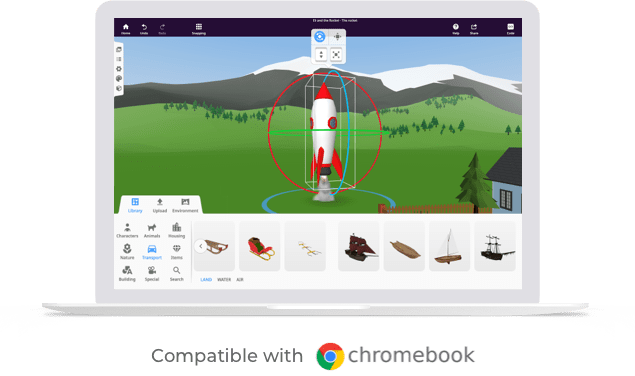
Task: Open the Code editor button
Action: pyautogui.click(x=510, y=29)
